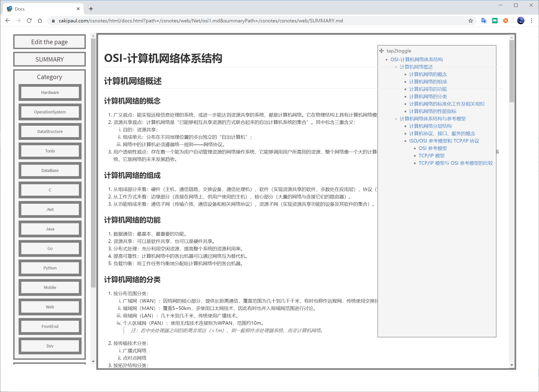Open the browser home page
Screen dimensions: 539x392
tap(40, 21)
